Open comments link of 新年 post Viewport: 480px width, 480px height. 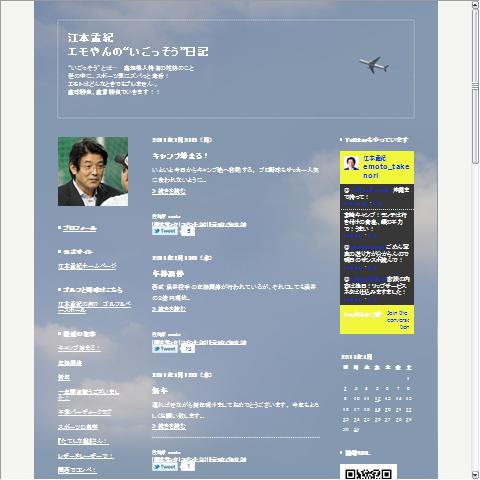pos(194,459)
